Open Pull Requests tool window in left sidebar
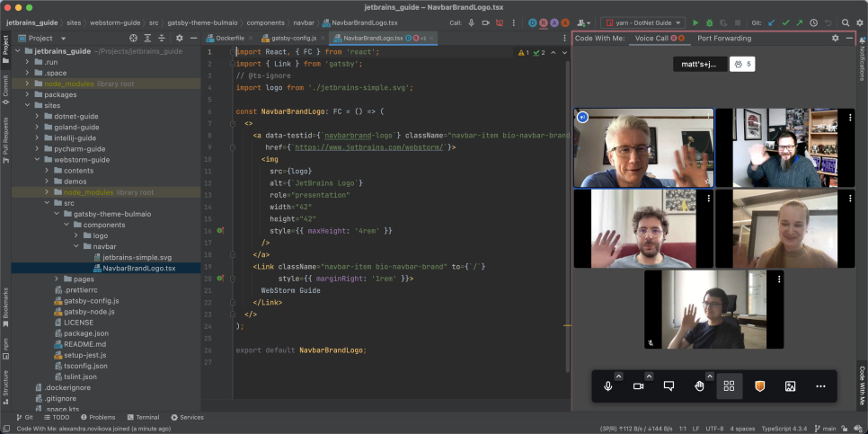The height and width of the screenshot is (434, 868). click(5, 140)
